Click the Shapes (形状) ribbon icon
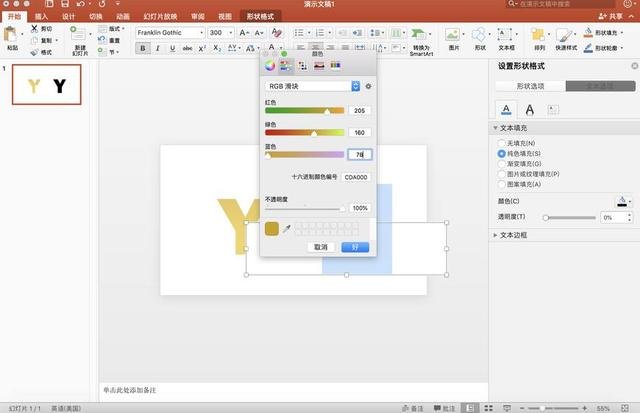The width and height of the screenshot is (640, 413). click(x=479, y=34)
